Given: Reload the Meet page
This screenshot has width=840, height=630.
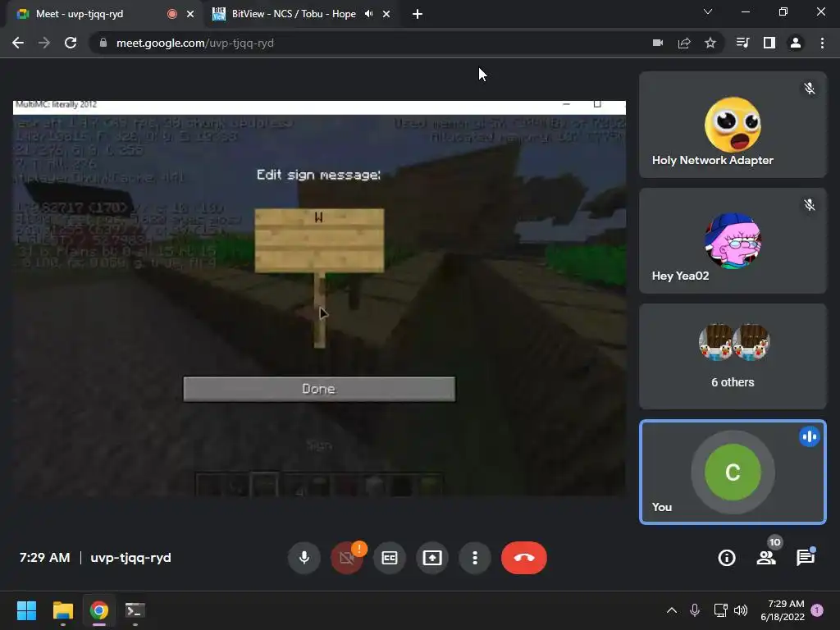Looking at the screenshot, I should (x=71, y=43).
